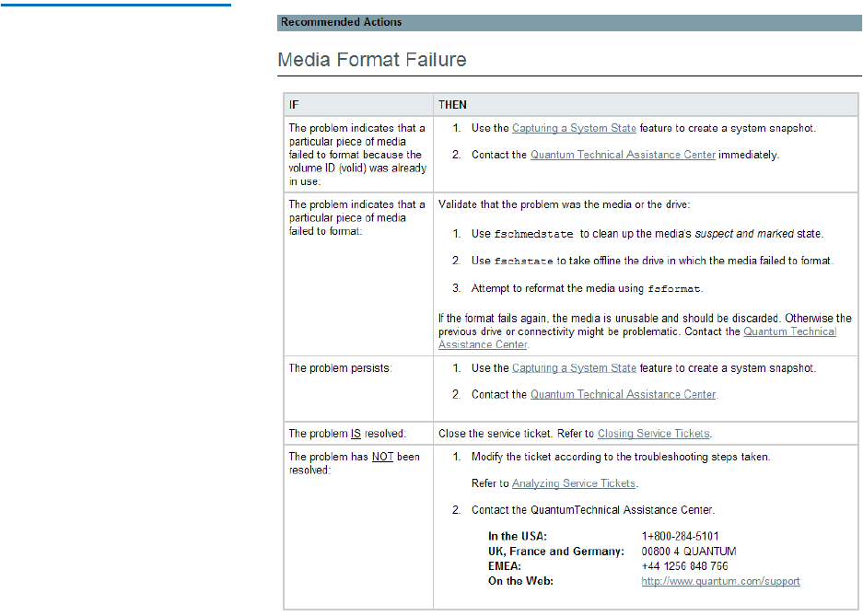Click the Recommended Actions header bar
This screenshot has width=863, height=616.
tap(571, 22)
